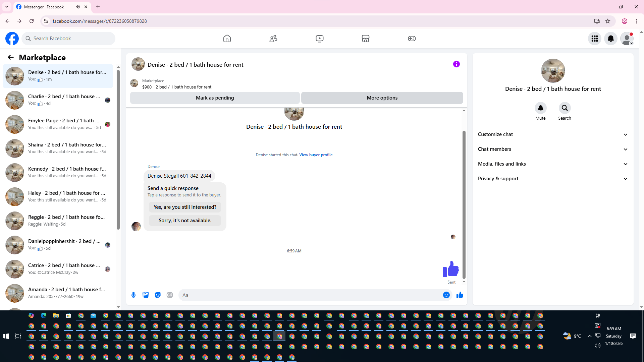
Task: Open the View buyer profile link
Action: coord(316,155)
